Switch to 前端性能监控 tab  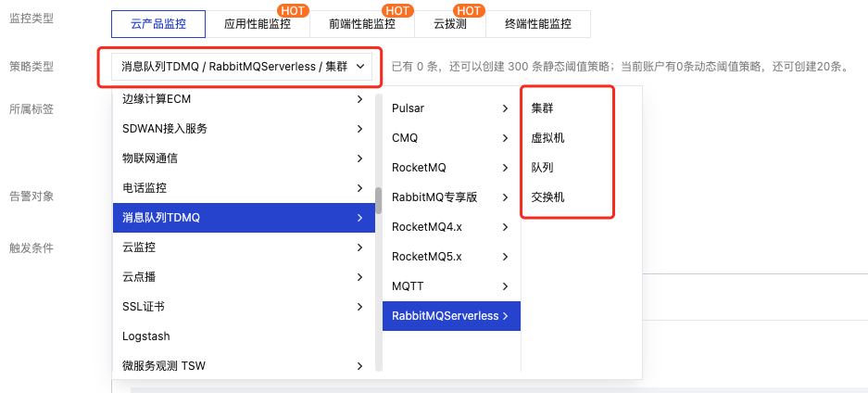pos(362,24)
